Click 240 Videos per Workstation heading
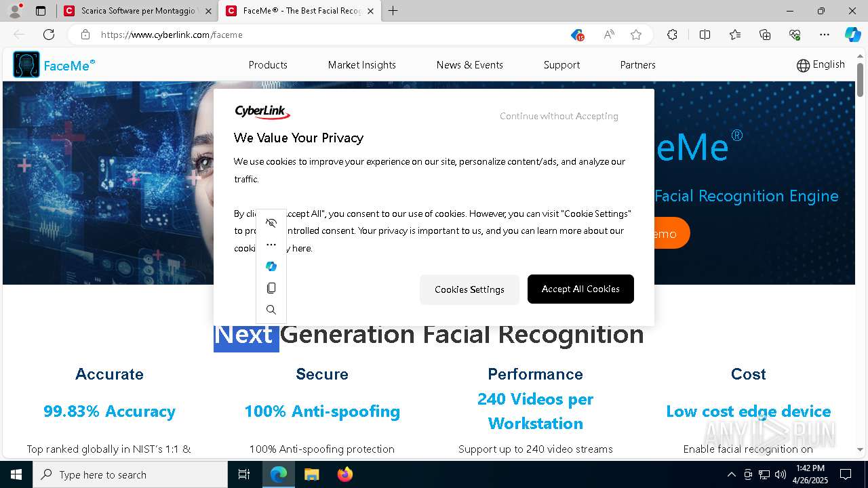This screenshot has height=488, width=868. pyautogui.click(x=535, y=411)
